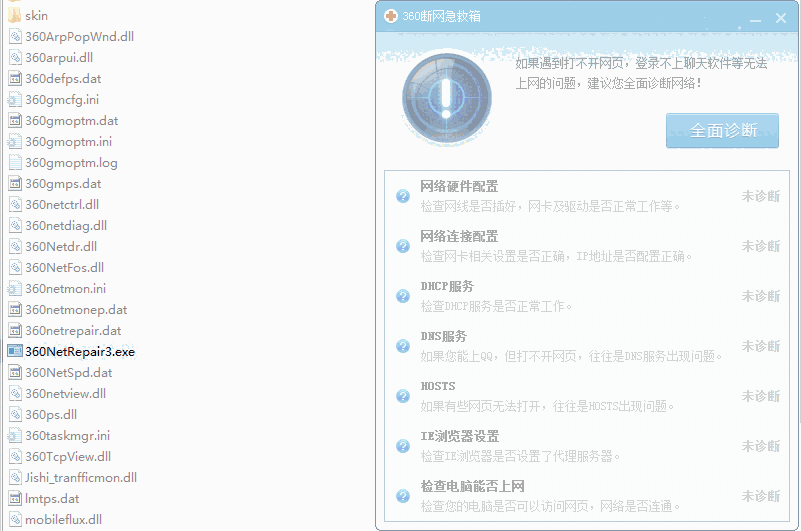Image resolution: width=801 pixels, height=531 pixels.
Task: Click the 360defps.dat file icon
Action: (x=15, y=78)
